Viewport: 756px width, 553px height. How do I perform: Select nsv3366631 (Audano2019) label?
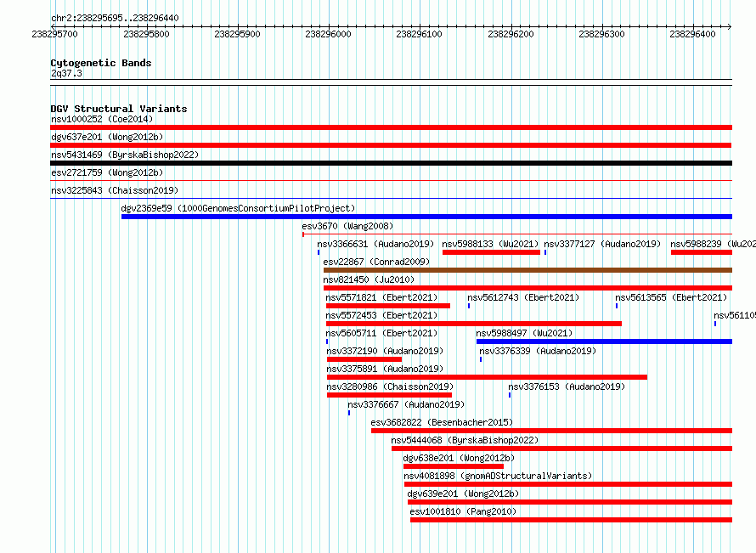[x=375, y=244]
